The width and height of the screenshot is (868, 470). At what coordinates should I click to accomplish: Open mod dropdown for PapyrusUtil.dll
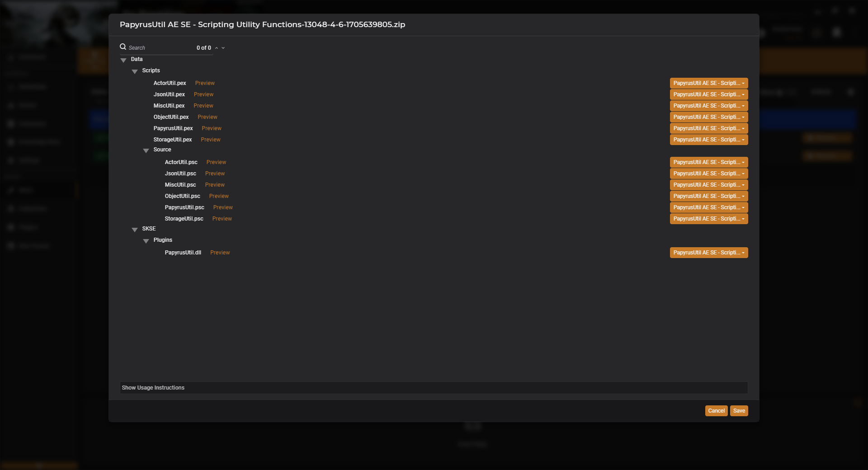(708, 253)
